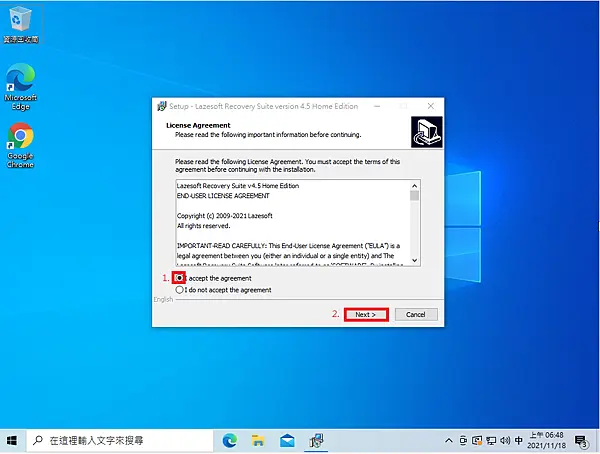The width and height of the screenshot is (600, 454).
Task: Click the Meet Now tray icon
Action: 463,441
